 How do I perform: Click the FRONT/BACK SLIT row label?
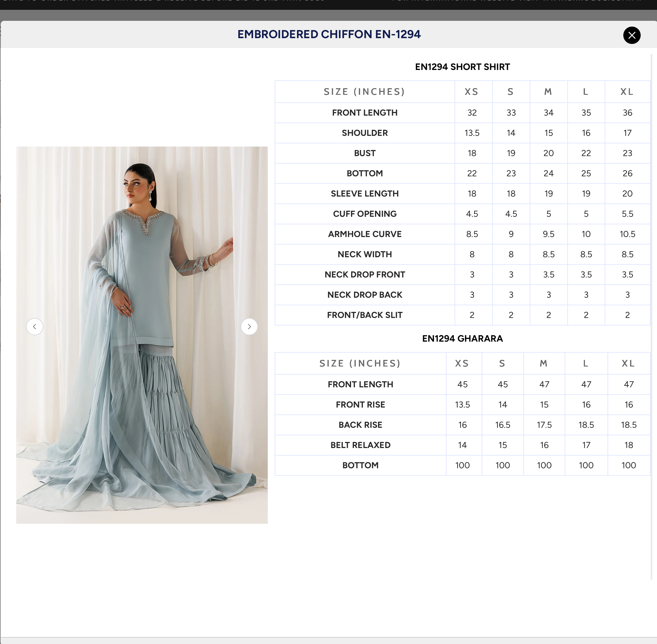pos(365,315)
